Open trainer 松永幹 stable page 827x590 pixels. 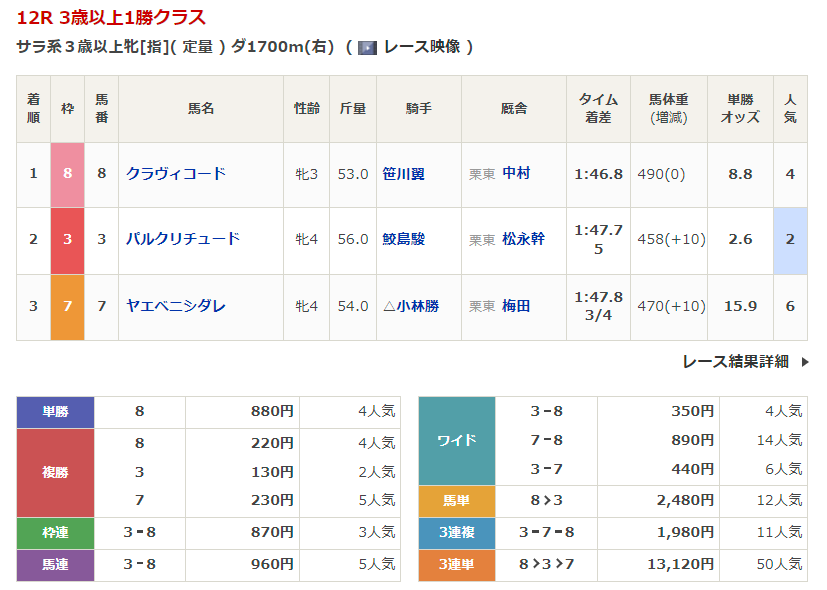(x=523, y=239)
